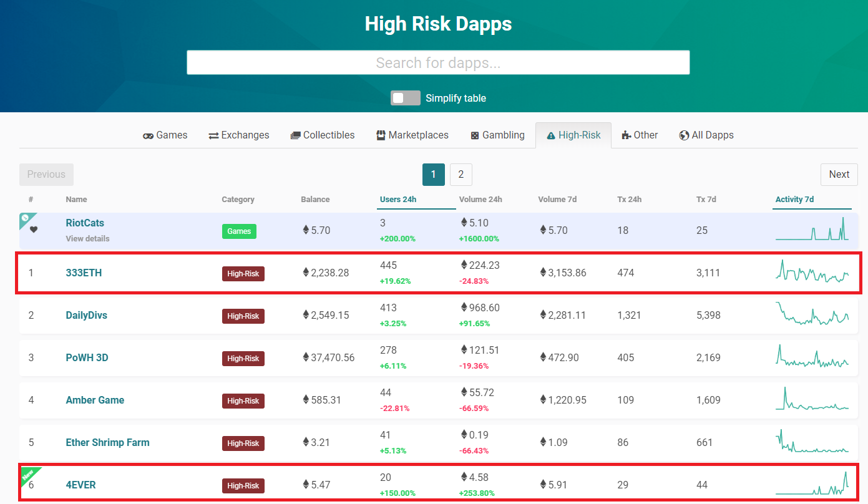Sort table by Volume 24h column
Screen dimensions: 868x504
coord(480,200)
